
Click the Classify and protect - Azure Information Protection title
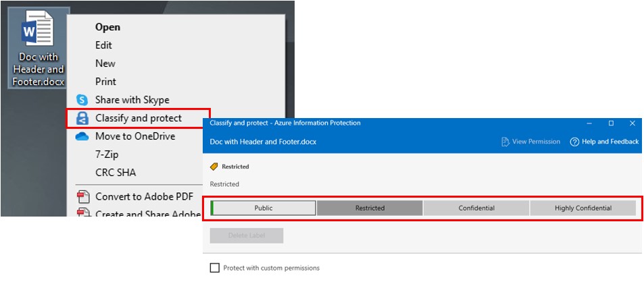click(x=285, y=123)
